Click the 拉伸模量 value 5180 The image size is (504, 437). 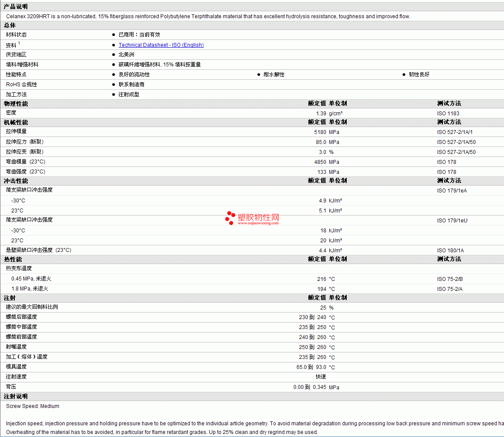[x=320, y=132]
